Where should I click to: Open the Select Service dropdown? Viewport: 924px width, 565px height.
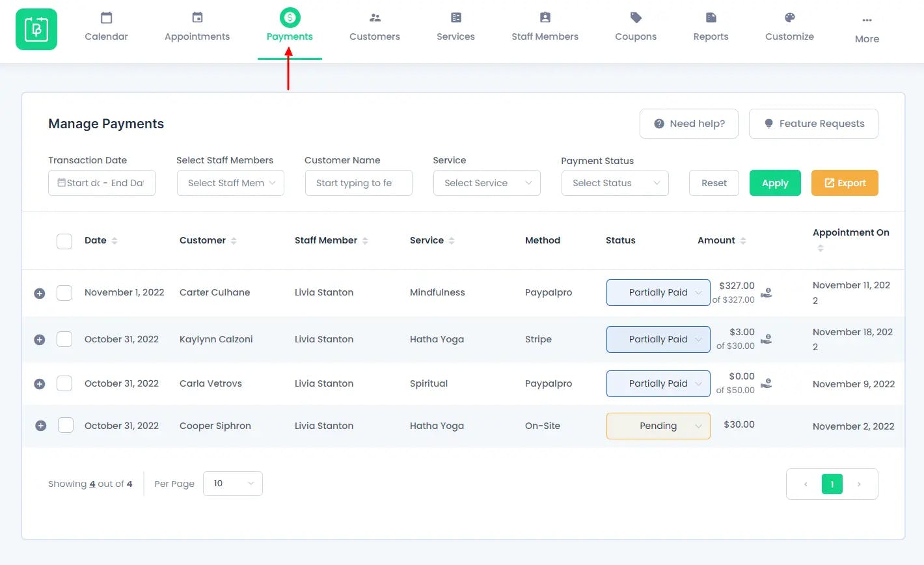(486, 183)
